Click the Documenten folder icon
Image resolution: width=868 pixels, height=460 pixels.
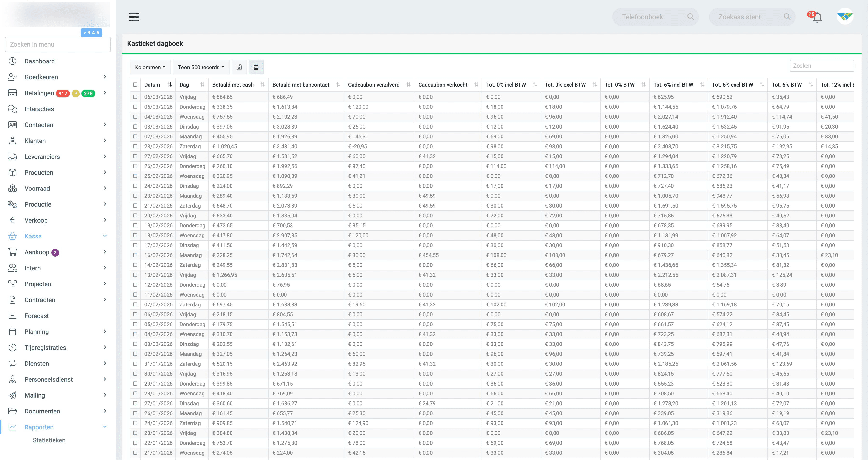tap(13, 411)
